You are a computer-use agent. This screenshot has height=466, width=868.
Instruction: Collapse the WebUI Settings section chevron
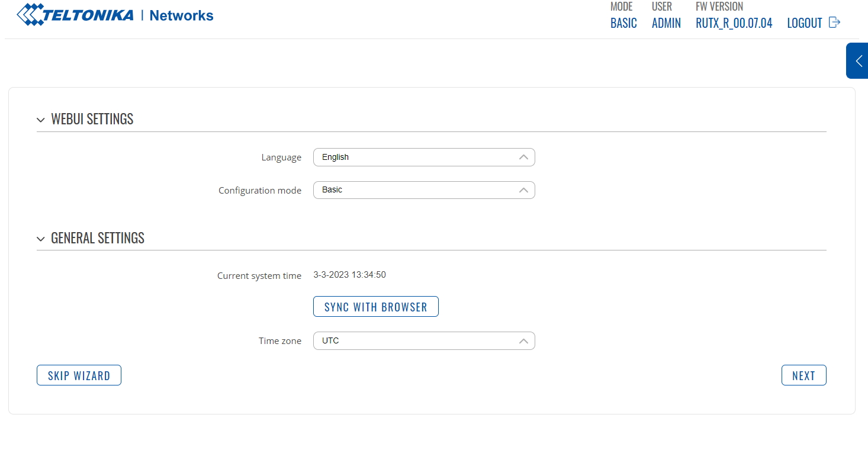pyautogui.click(x=41, y=120)
